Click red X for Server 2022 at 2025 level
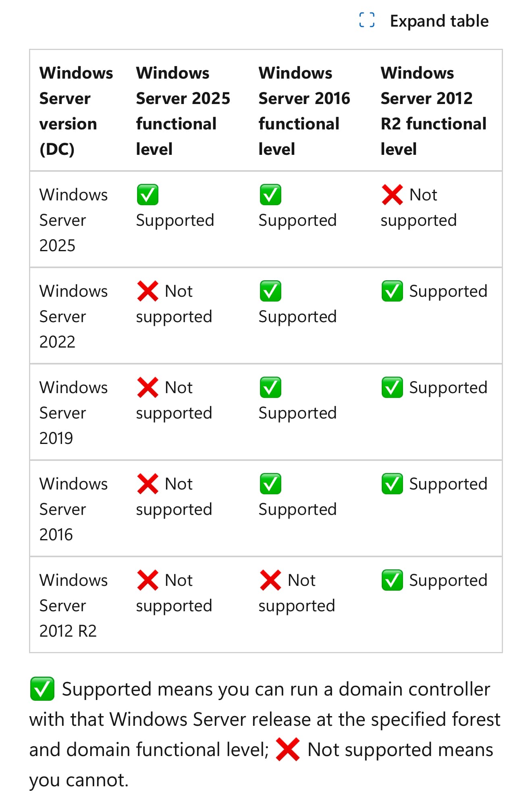 (x=148, y=291)
